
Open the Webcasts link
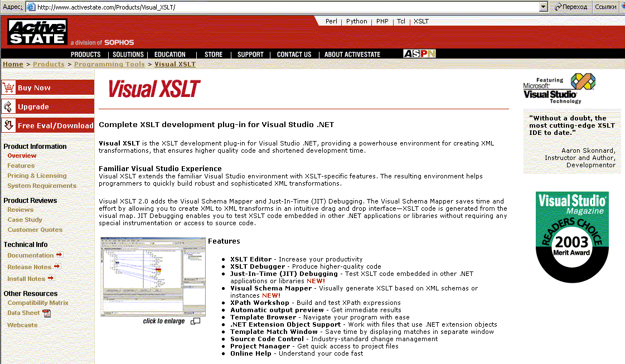click(x=22, y=325)
